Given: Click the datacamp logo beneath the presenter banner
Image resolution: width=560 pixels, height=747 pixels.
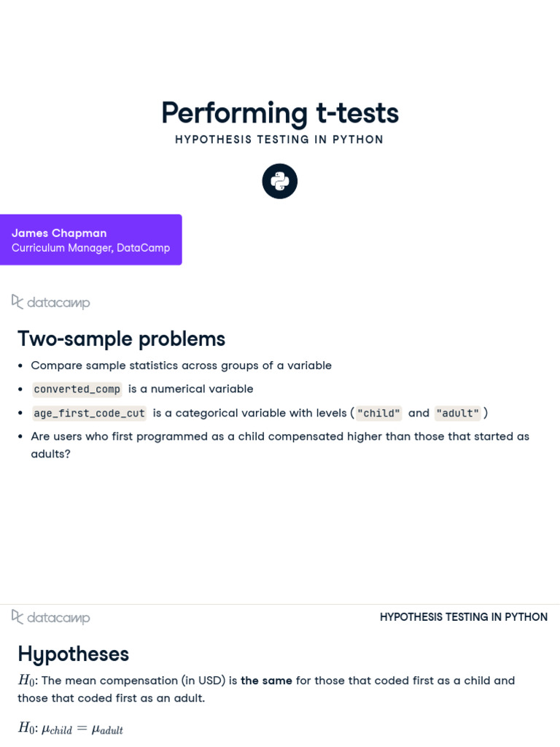Looking at the screenshot, I should [x=51, y=302].
